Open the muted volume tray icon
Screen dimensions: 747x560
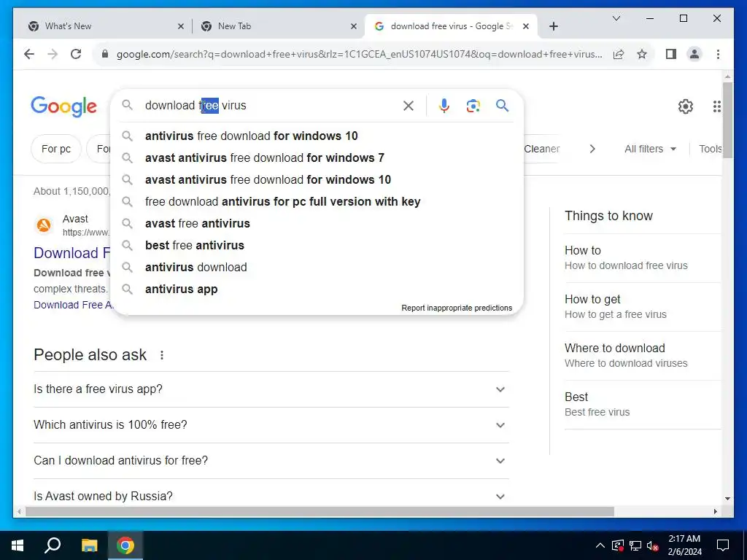[653, 545]
